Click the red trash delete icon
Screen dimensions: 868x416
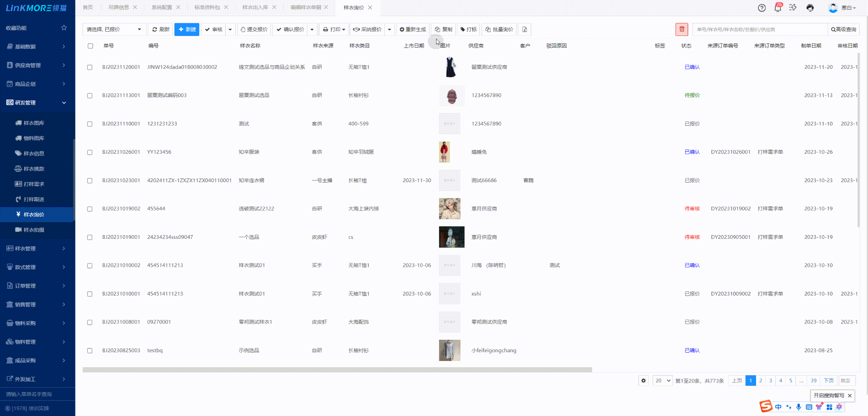(681, 29)
